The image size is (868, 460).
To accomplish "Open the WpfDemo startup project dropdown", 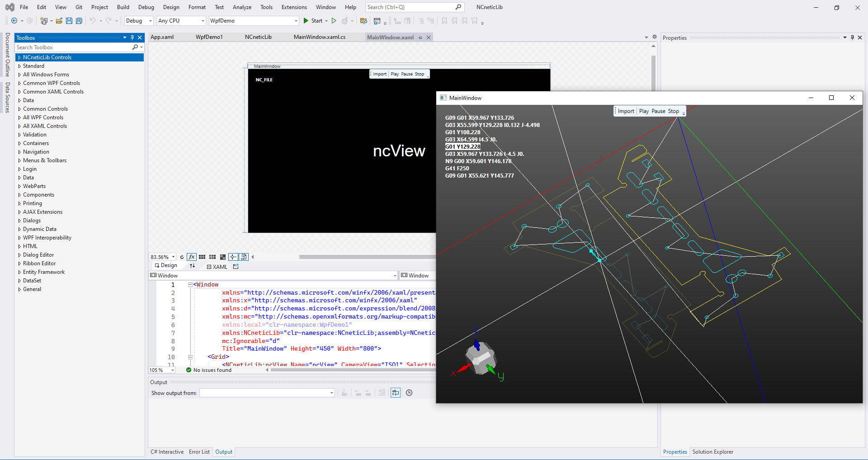I will pyautogui.click(x=254, y=21).
